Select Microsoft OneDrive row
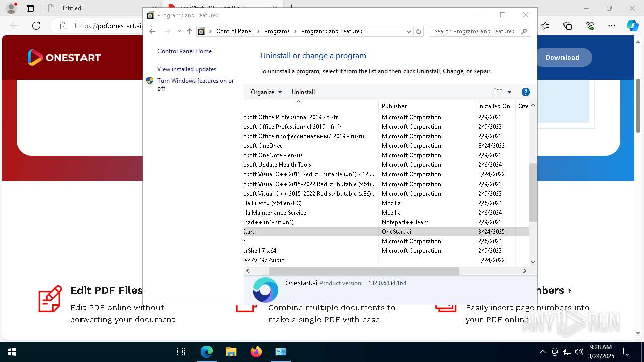This screenshot has width=644, height=362. pos(386,146)
